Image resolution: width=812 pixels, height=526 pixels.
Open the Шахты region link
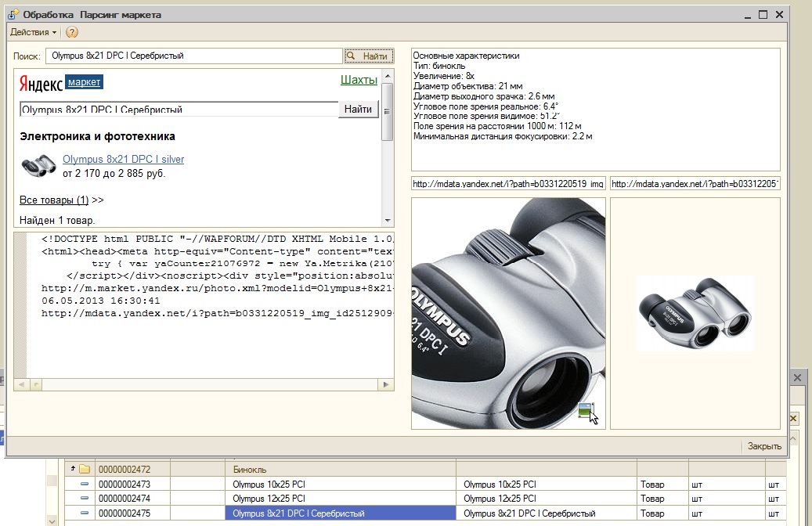[x=359, y=81]
